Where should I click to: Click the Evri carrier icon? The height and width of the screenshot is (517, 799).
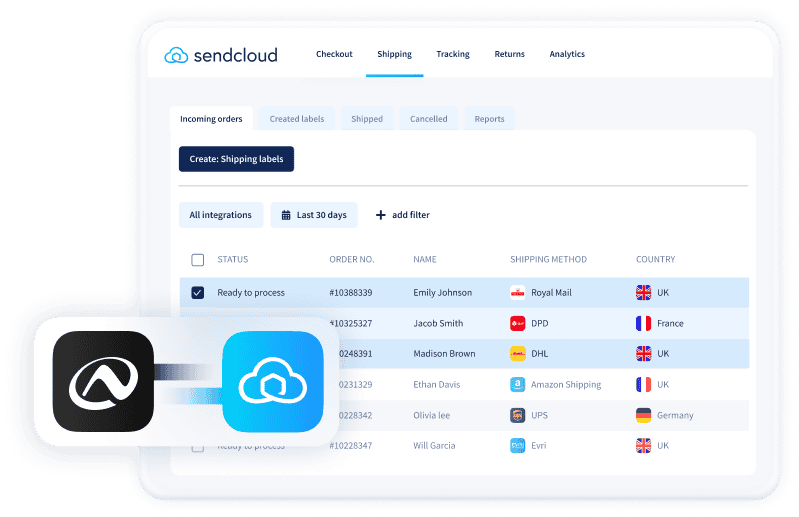coord(517,446)
